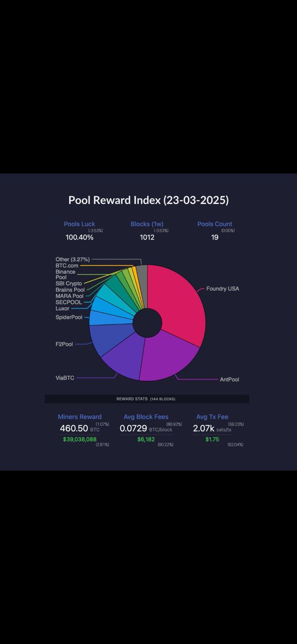
Task: Click the Reward Stats (144 Blocks) bar
Action: tap(146, 399)
